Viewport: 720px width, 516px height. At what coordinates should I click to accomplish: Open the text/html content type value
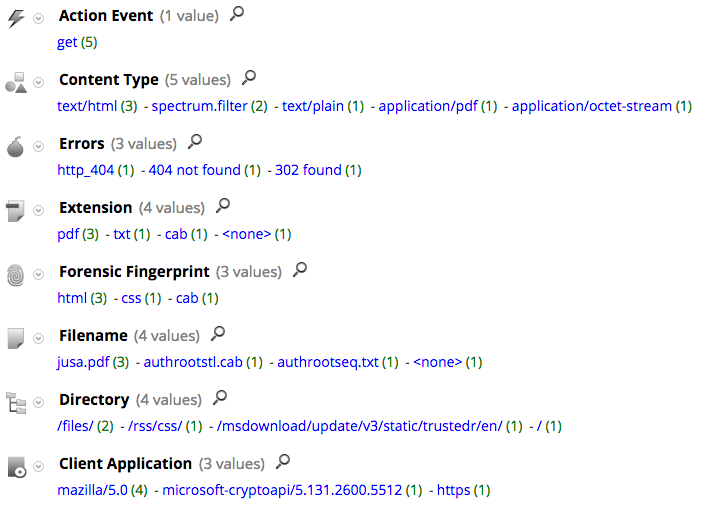tap(88, 106)
